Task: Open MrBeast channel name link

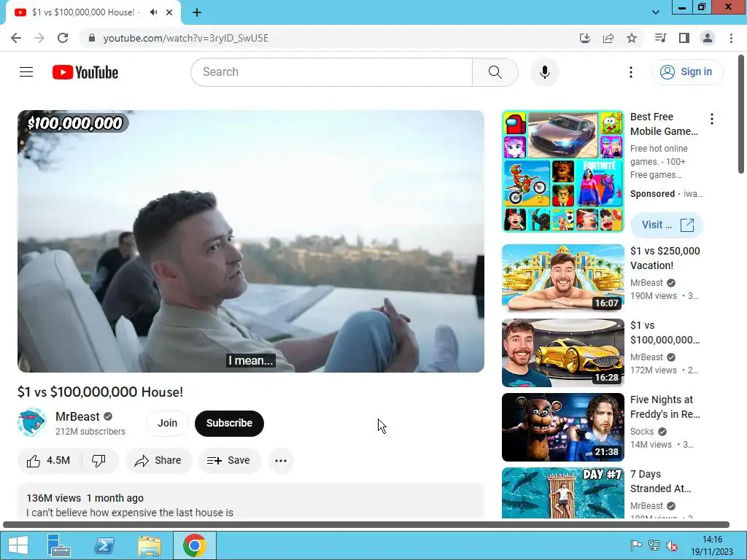Action: pyautogui.click(x=77, y=416)
